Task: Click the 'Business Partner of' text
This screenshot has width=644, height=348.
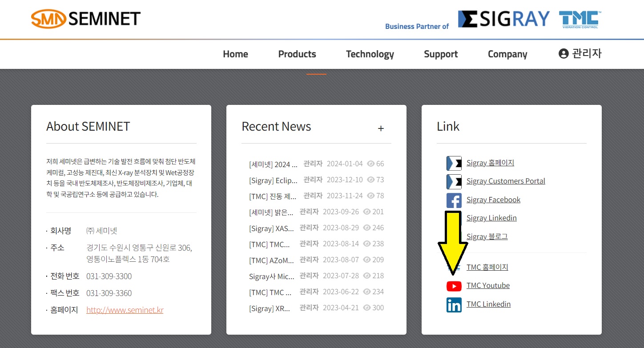Action: [x=417, y=26]
